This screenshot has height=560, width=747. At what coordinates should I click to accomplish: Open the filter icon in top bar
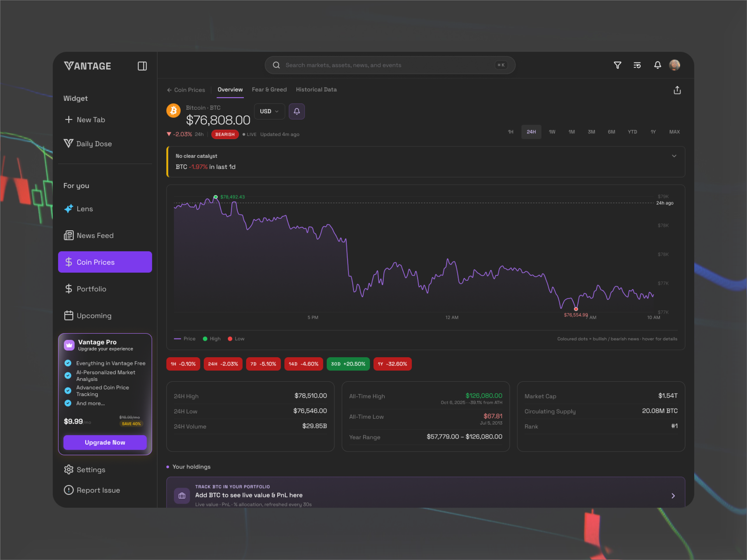coord(617,65)
